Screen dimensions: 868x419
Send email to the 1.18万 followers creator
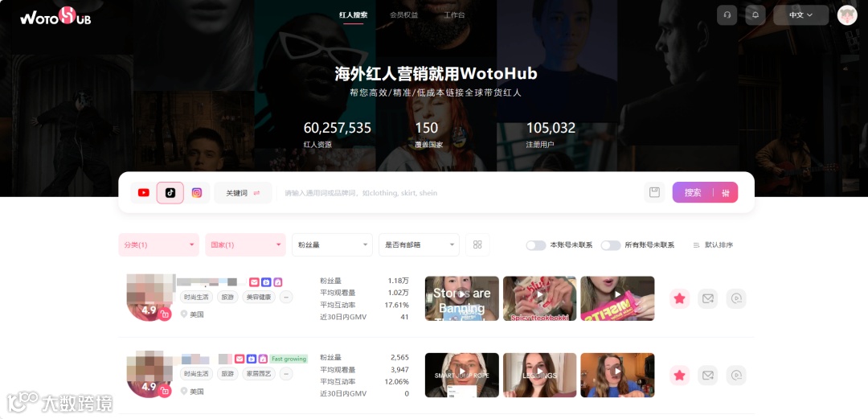(707, 298)
